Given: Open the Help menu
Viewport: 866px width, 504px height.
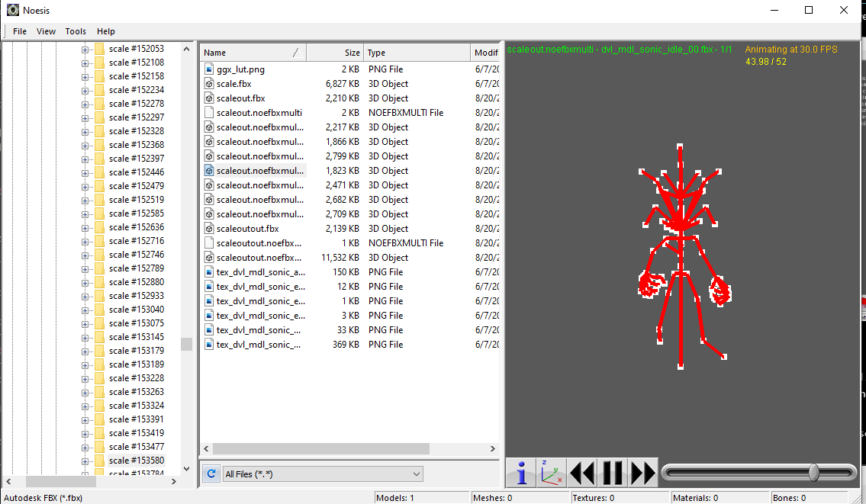Looking at the screenshot, I should (x=106, y=31).
